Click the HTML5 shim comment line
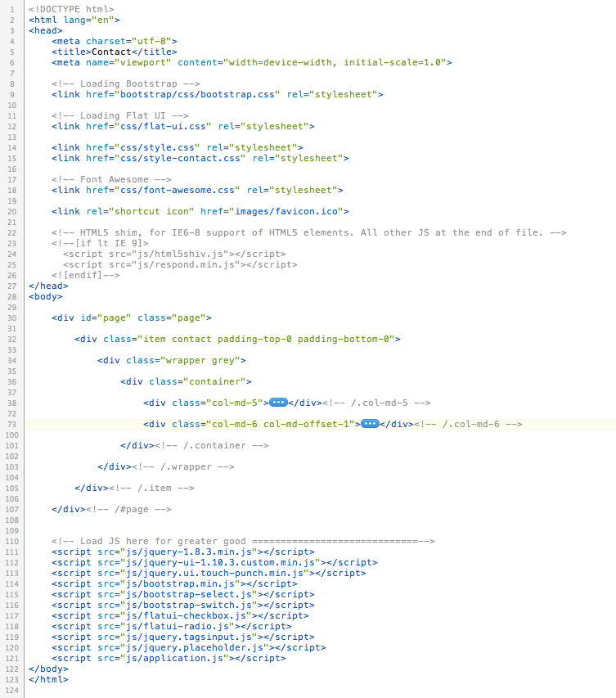 click(309, 233)
